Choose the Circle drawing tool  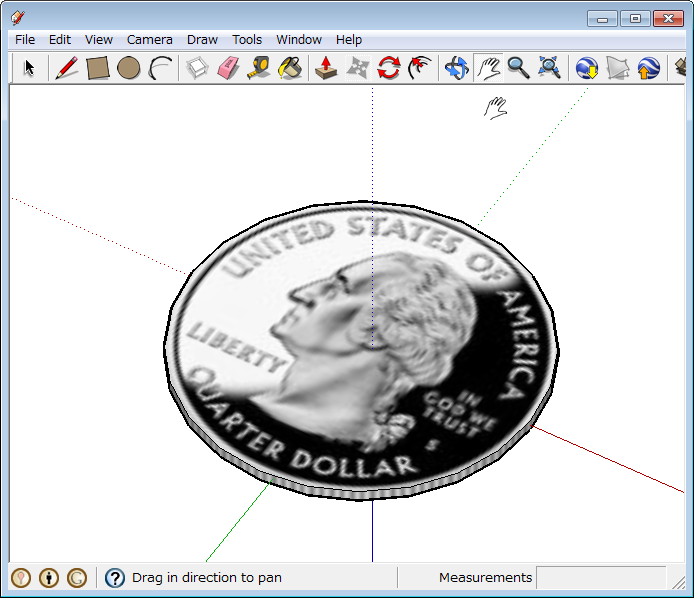(x=129, y=68)
